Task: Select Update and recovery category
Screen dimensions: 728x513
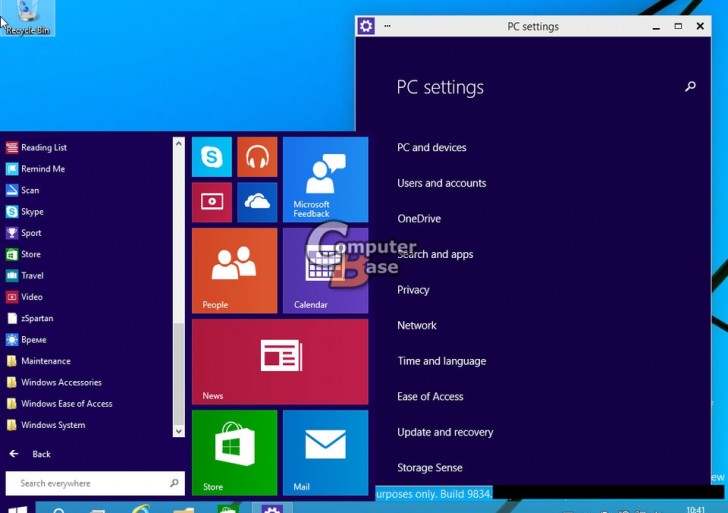Action: click(x=445, y=432)
